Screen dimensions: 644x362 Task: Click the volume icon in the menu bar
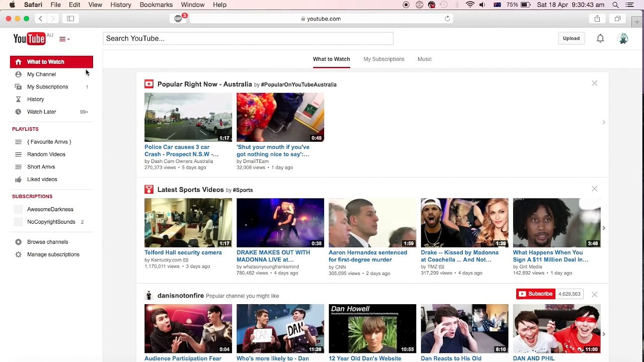coord(482,5)
